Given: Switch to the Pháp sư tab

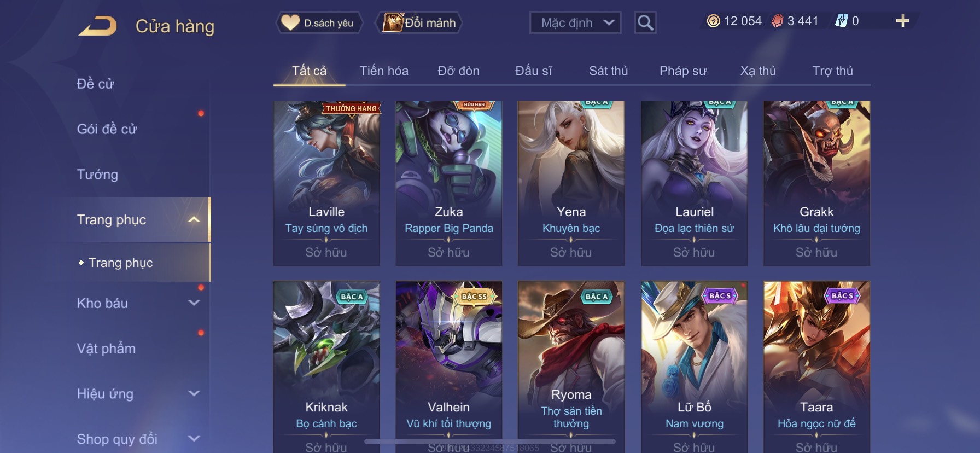Looking at the screenshot, I should pyautogui.click(x=683, y=71).
